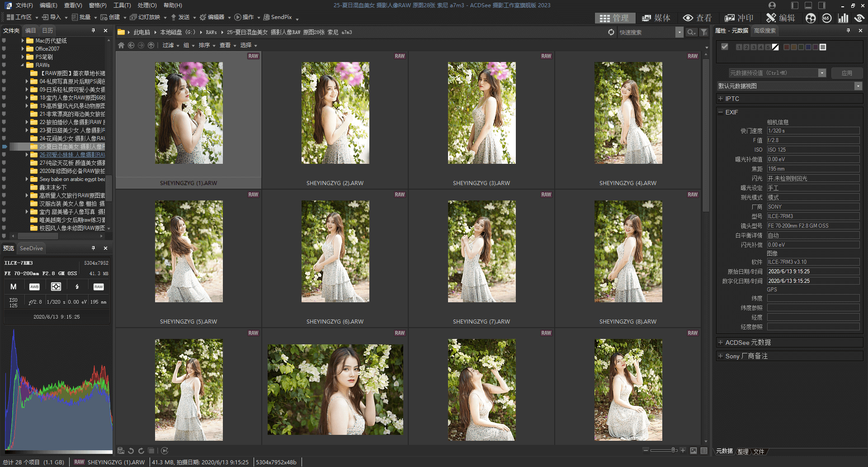Viewport: 868px width, 467px height.
Task: Click rotate left icon below thumbnails
Action: pos(131,451)
